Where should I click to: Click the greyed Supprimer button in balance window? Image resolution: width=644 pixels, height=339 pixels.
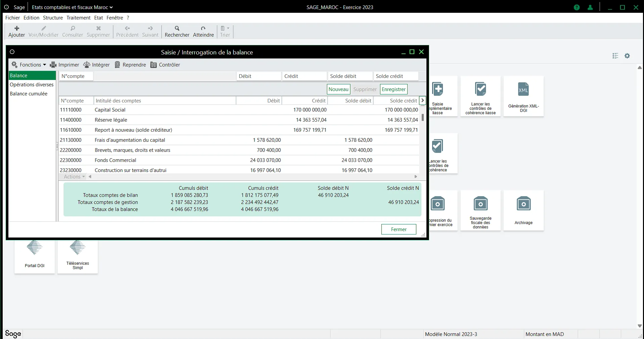tap(365, 89)
